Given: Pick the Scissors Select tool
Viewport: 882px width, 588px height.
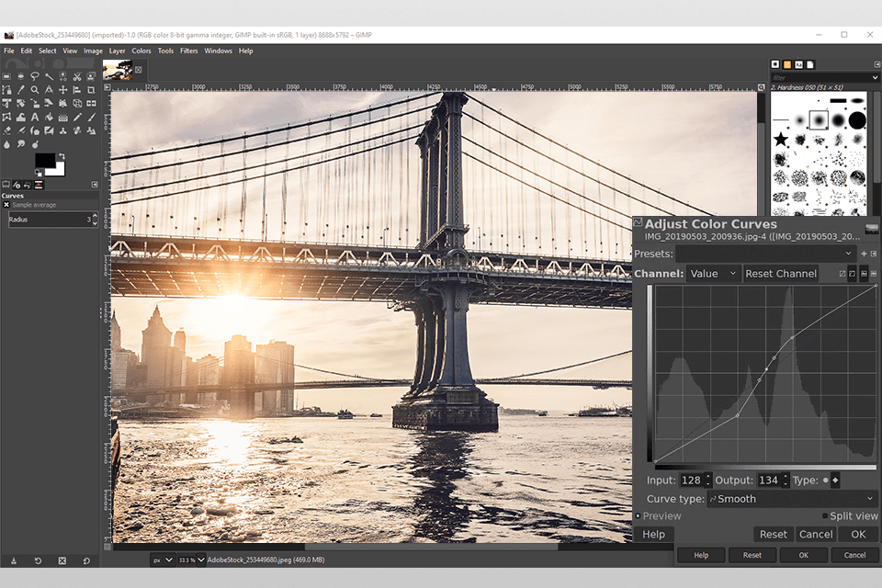Looking at the screenshot, I should coord(77,76).
